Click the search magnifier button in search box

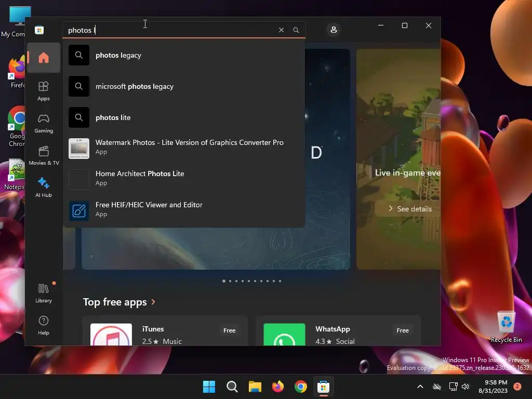point(296,30)
